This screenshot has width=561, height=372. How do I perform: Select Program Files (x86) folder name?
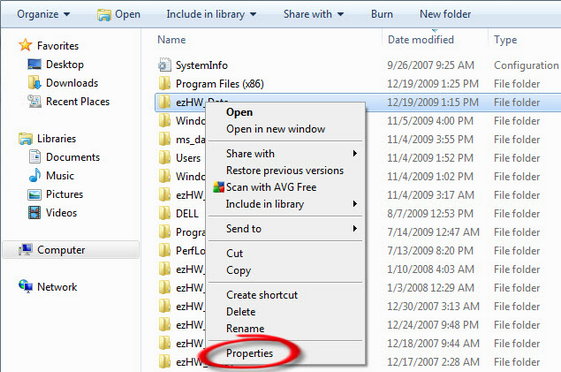click(x=220, y=84)
